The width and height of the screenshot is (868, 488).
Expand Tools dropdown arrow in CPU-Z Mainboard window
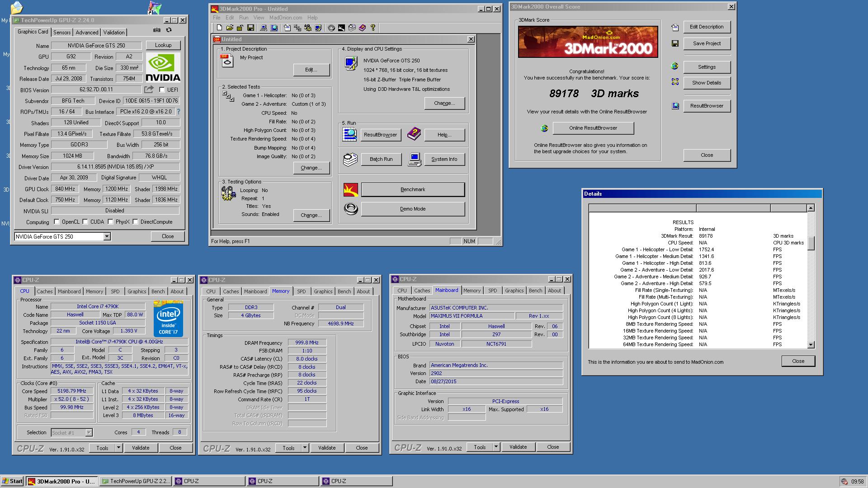[496, 447]
